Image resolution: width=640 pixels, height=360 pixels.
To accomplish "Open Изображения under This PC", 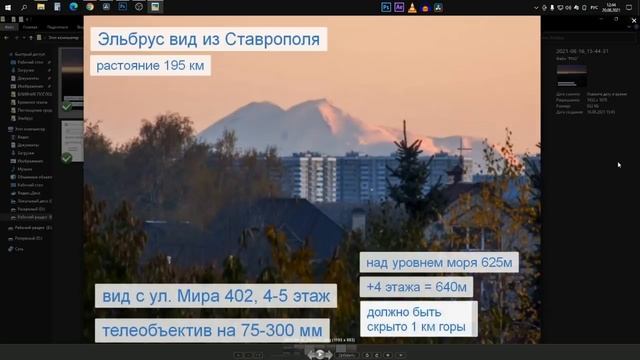I will (x=31, y=161).
